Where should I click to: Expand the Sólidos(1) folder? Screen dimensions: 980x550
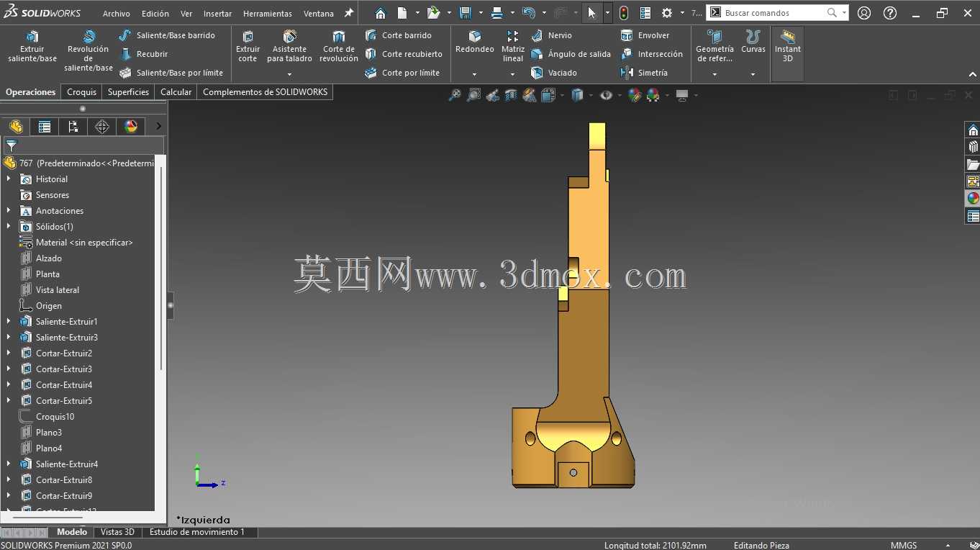(x=9, y=227)
